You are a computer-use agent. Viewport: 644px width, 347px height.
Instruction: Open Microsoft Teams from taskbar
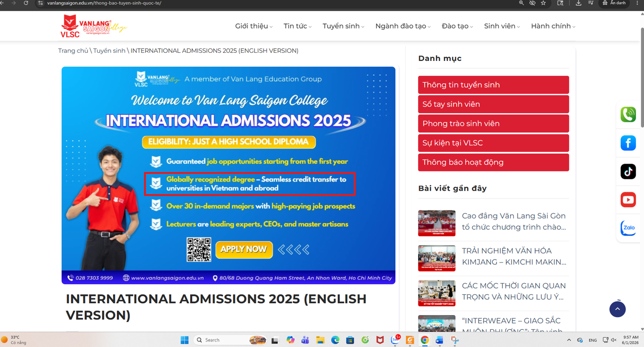tap(305, 340)
